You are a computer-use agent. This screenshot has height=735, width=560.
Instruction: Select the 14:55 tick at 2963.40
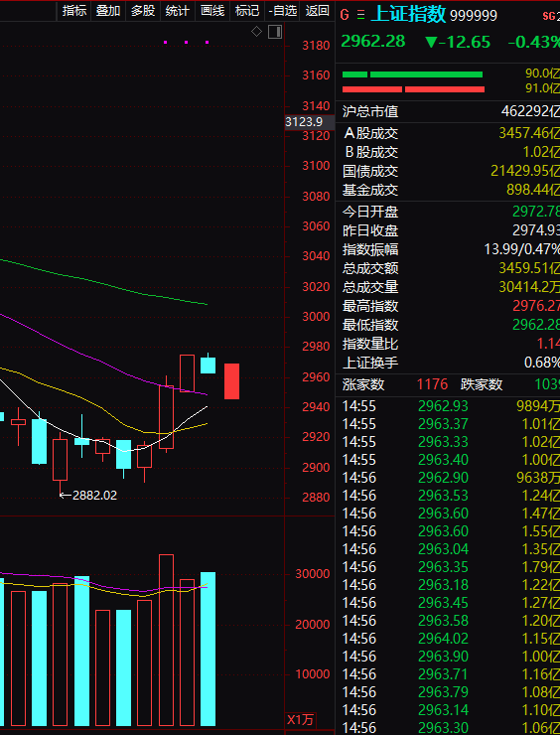coord(448,459)
